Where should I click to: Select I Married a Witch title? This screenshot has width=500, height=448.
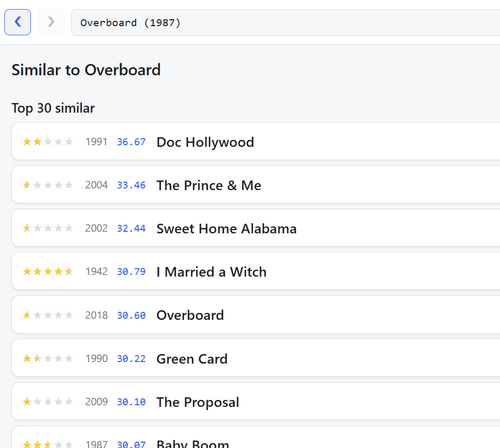click(211, 272)
